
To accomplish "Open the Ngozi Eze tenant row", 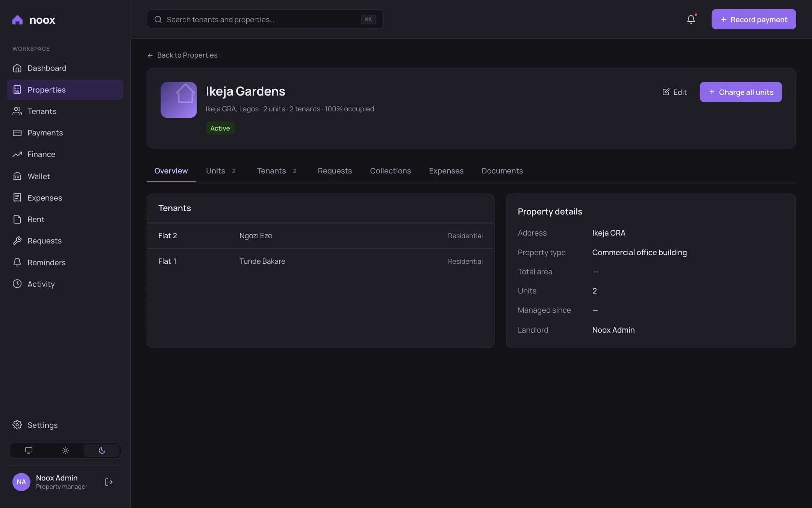I will (320, 236).
